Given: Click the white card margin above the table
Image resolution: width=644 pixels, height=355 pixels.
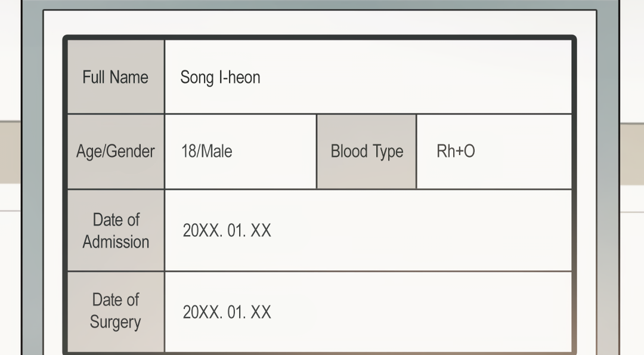Looking at the screenshot, I should 320,23.
